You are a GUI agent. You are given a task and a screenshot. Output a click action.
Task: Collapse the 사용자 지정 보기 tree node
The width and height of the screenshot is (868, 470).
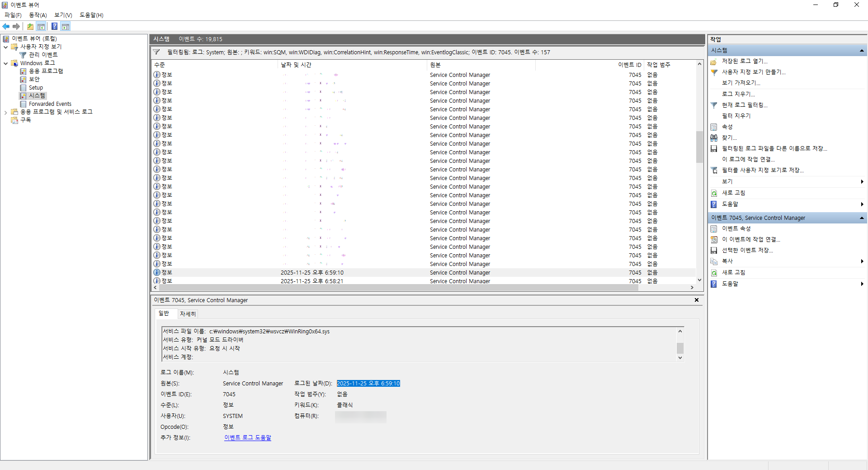coord(5,47)
